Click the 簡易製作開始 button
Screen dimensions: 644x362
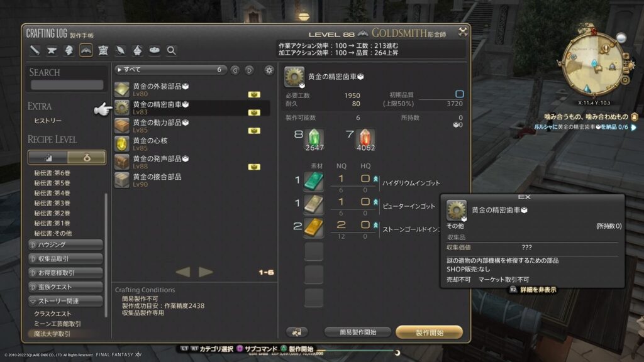pyautogui.click(x=358, y=332)
